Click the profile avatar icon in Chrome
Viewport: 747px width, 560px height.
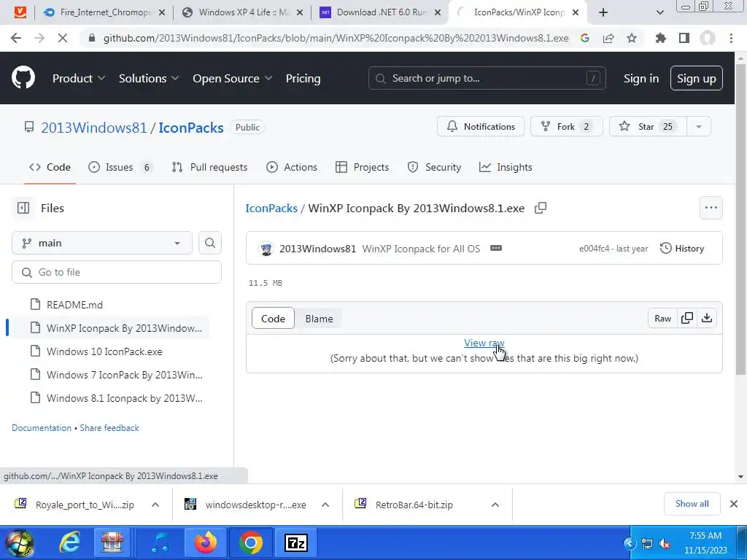[x=708, y=38]
